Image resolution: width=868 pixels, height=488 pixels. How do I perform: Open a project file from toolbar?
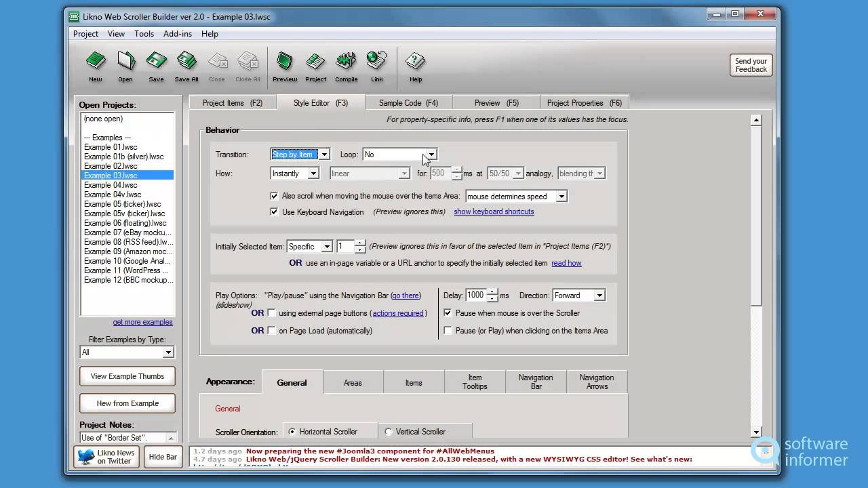125,66
